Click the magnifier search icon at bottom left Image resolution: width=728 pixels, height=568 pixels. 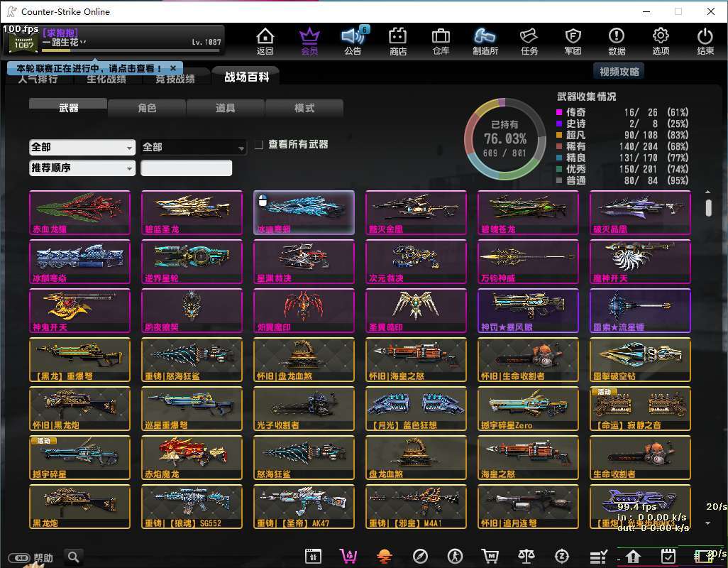(x=73, y=557)
